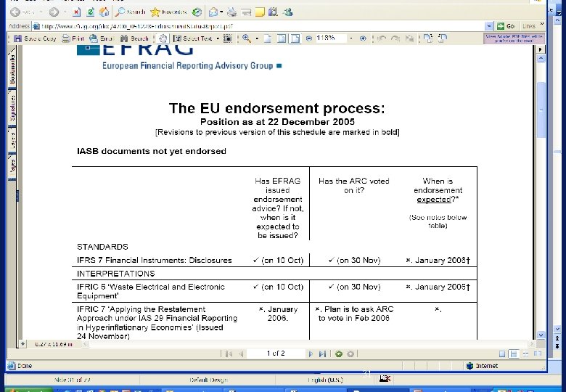
Task: Expand the Select Text tool dropdown arrow
Action: click(218, 38)
